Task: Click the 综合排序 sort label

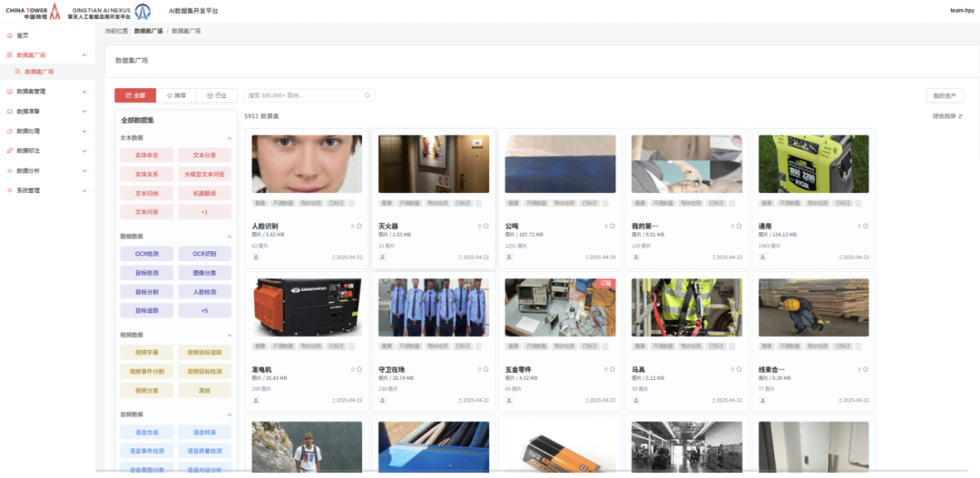Action: [944, 115]
